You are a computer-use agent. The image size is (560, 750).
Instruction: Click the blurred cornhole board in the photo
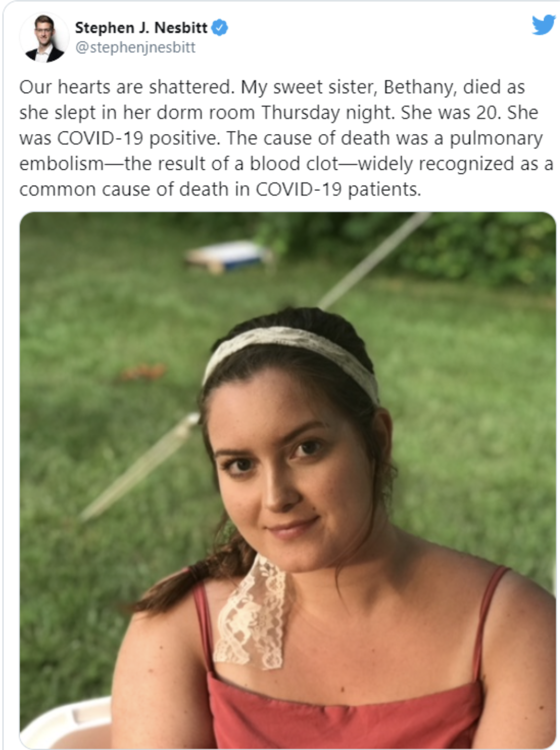click(229, 256)
